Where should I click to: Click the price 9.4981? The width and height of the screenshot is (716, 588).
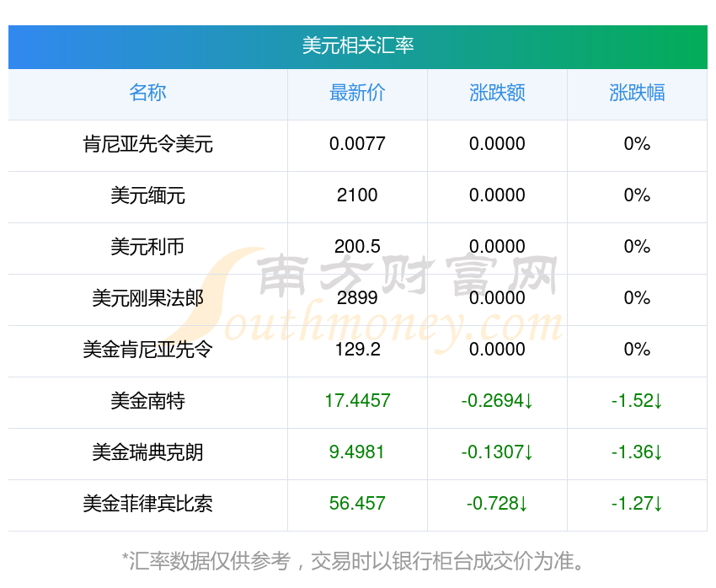357,452
